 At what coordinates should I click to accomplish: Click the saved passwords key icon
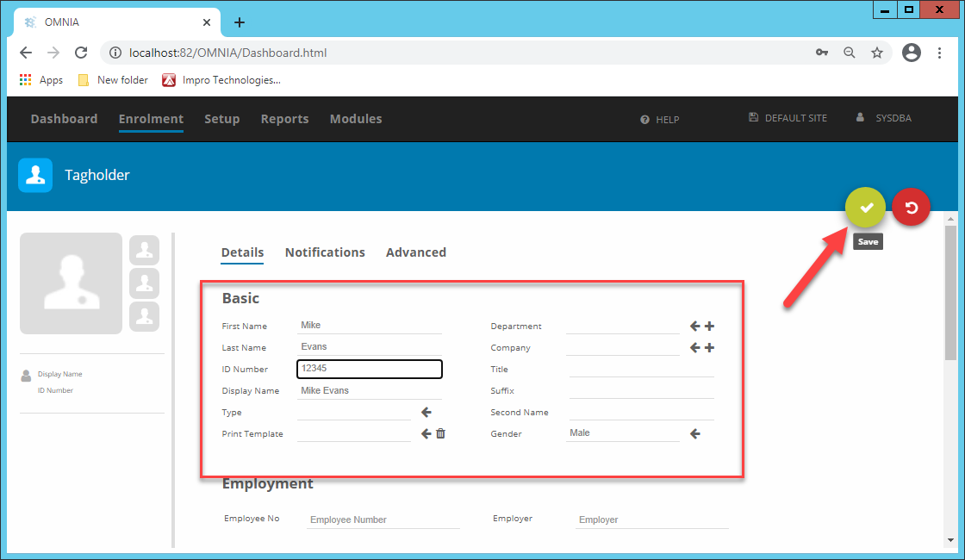(x=822, y=53)
